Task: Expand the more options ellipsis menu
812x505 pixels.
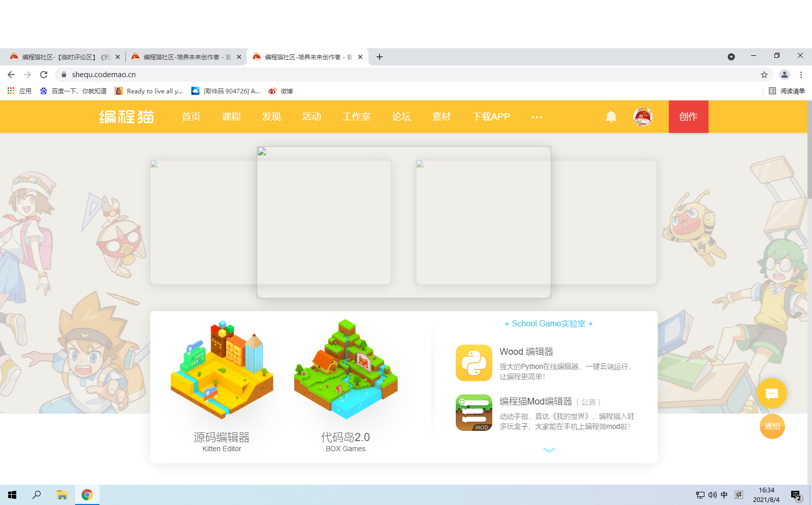Action: pyautogui.click(x=537, y=117)
